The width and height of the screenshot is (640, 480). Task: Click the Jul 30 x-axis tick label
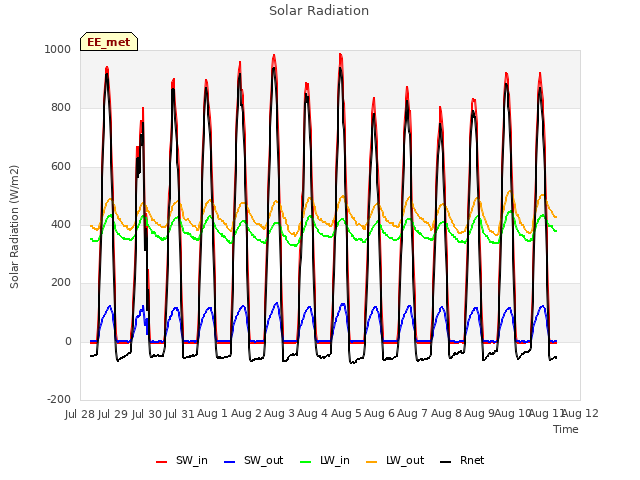coord(146,414)
